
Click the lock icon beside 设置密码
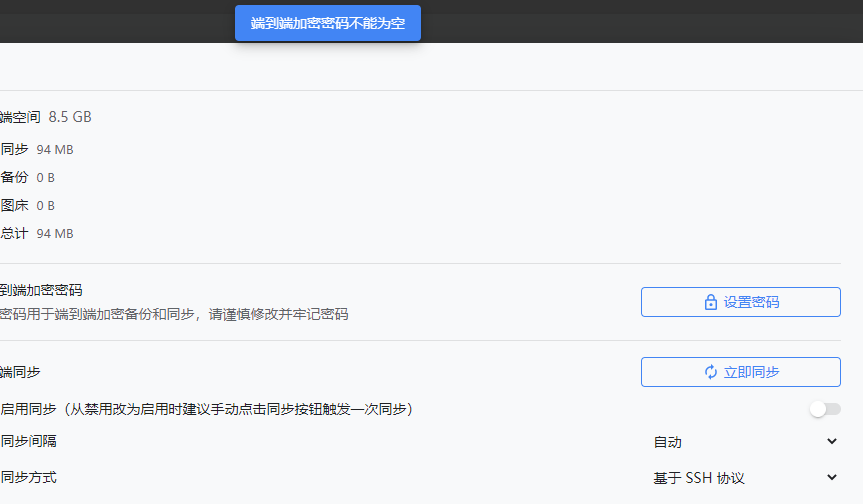click(711, 302)
